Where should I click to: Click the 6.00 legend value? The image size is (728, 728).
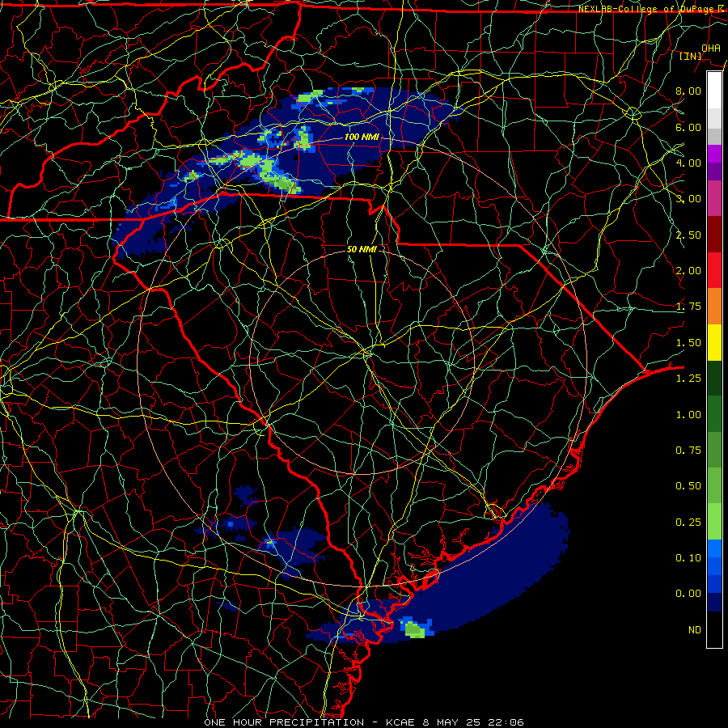[x=688, y=127]
